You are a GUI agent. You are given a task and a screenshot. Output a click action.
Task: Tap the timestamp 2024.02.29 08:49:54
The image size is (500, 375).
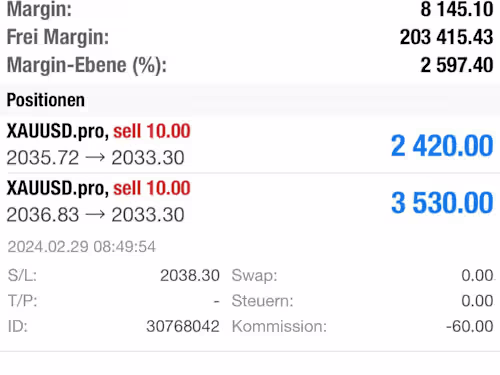82,247
